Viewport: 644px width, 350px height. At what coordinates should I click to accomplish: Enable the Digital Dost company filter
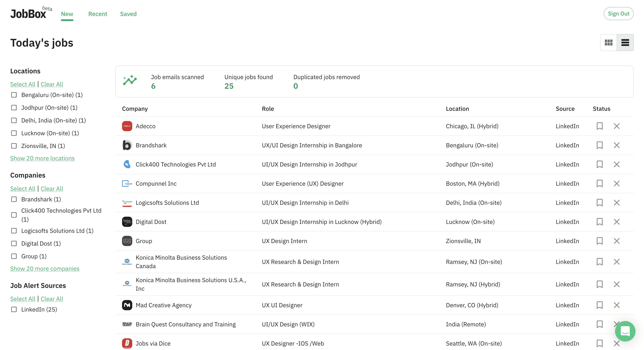tap(14, 243)
